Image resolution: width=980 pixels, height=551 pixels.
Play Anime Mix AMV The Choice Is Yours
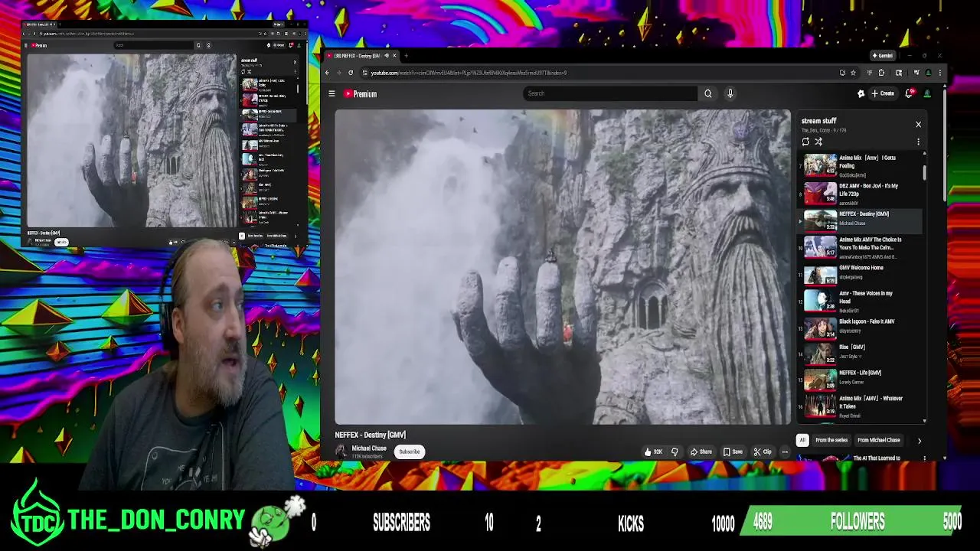coord(860,247)
